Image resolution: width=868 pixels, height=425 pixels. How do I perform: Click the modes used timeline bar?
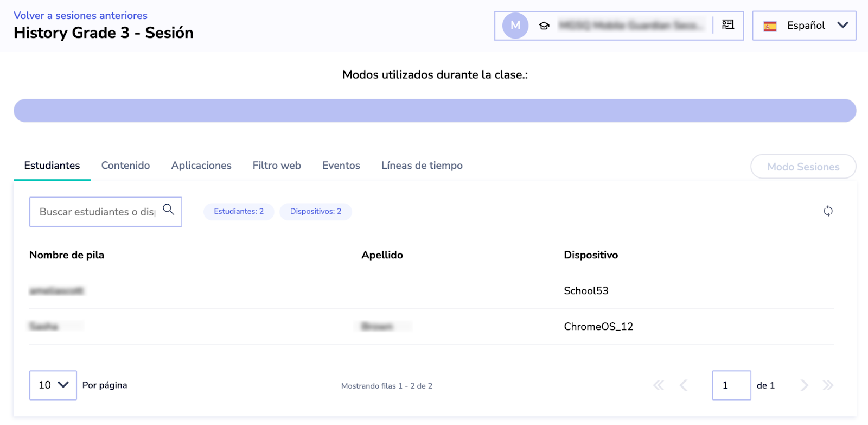pos(435,111)
